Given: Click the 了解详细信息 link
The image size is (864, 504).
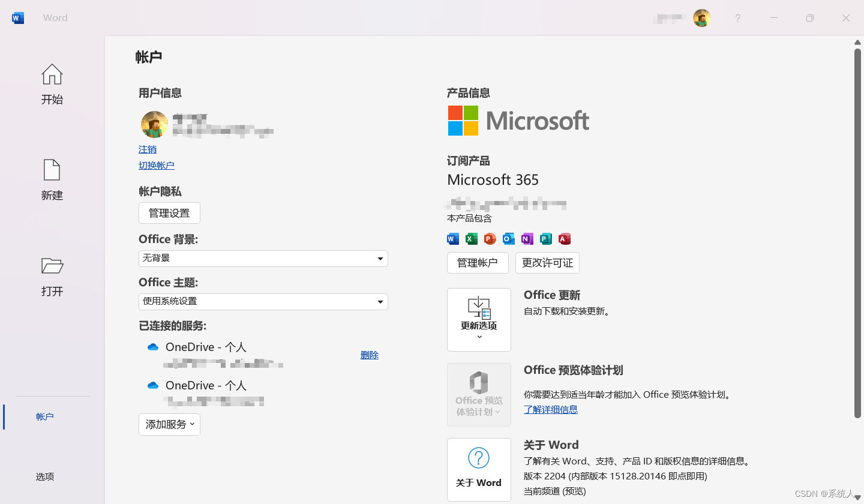Looking at the screenshot, I should [x=551, y=409].
